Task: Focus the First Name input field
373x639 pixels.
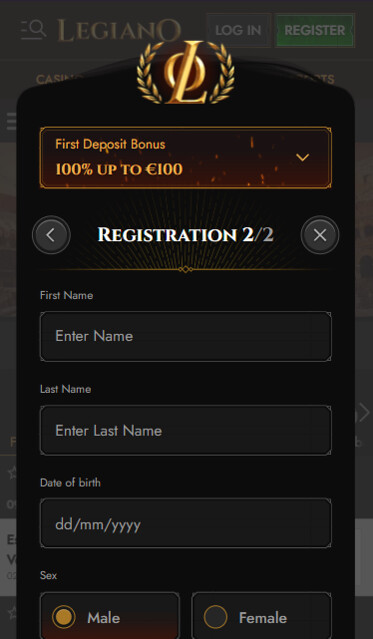Action: click(x=186, y=336)
